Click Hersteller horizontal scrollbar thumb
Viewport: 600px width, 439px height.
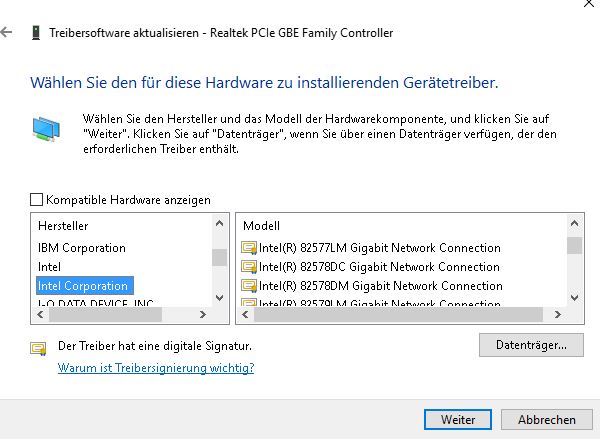point(106,315)
